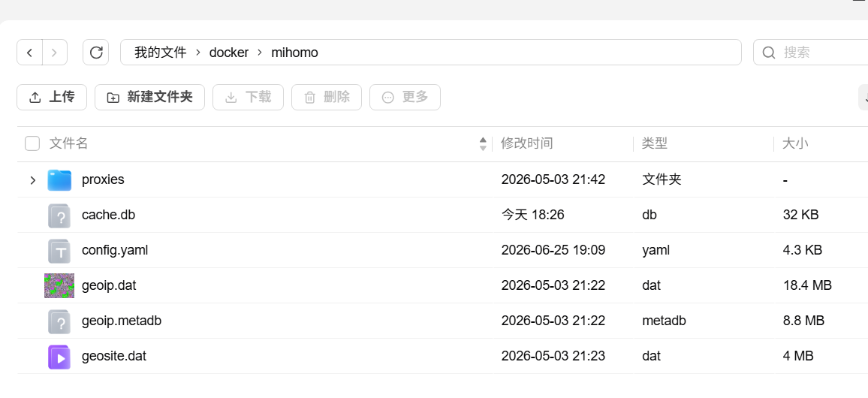Expand the proxies folder chevron
Viewport: 868px width, 398px height.
(32, 180)
